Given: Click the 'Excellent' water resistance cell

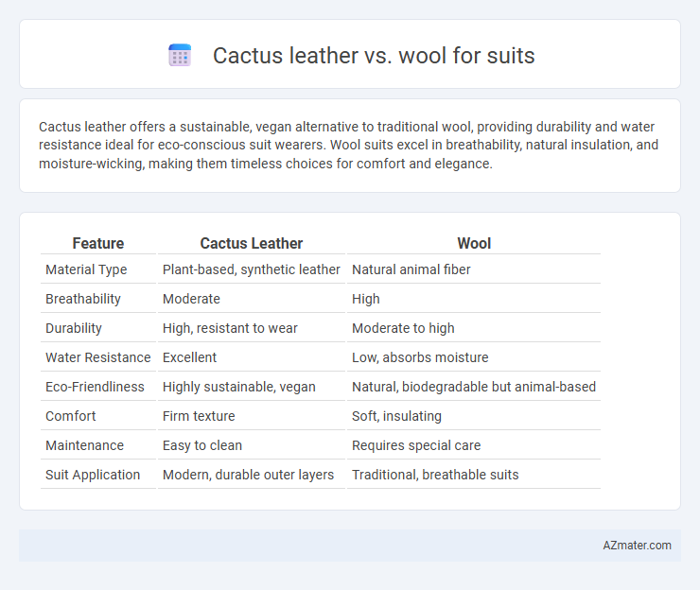Looking at the screenshot, I should tap(190, 357).
